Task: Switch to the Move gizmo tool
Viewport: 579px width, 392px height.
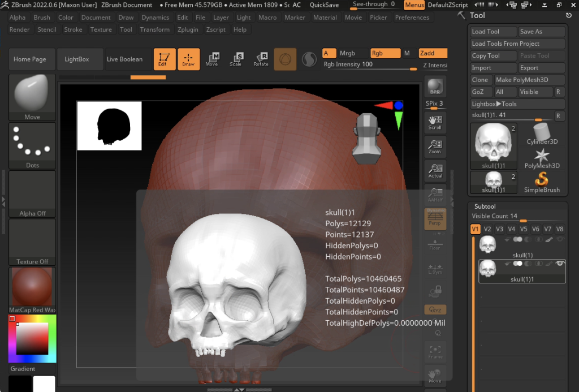Action: (211, 59)
